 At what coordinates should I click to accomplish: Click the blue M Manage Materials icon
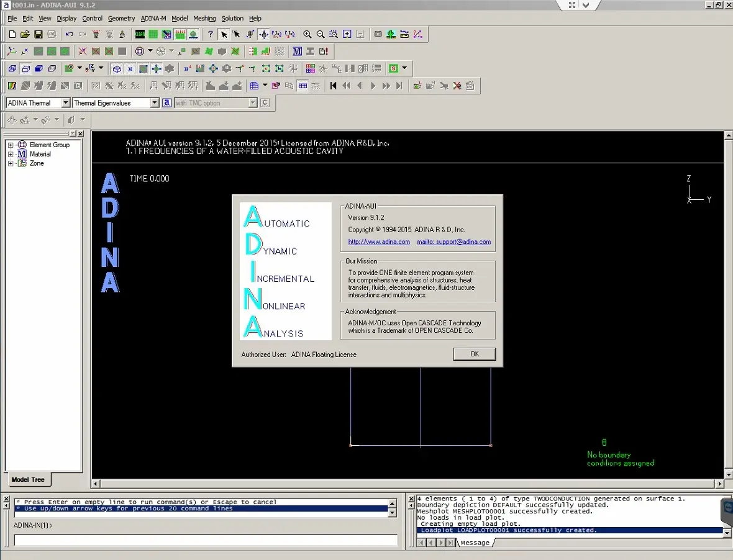point(297,52)
